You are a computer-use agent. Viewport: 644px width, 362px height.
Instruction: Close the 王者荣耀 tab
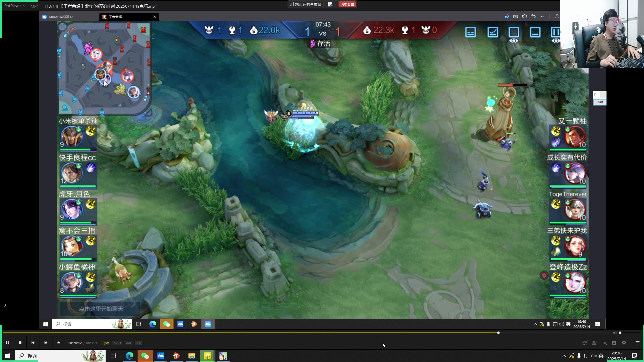[155, 17]
